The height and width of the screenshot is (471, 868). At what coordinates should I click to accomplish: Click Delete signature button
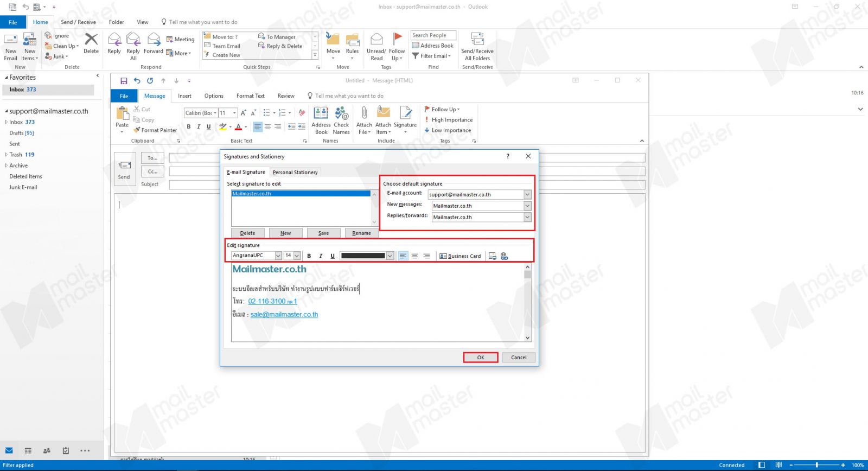point(247,233)
